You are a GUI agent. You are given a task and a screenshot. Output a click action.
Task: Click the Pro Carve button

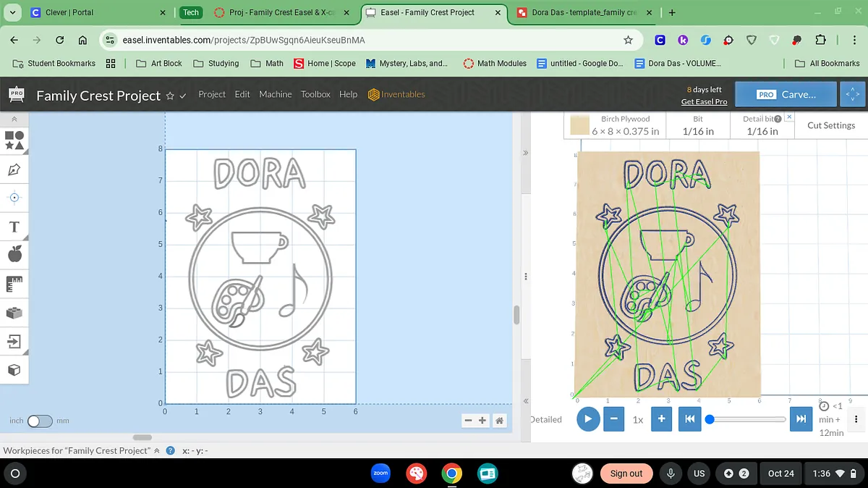(x=786, y=95)
